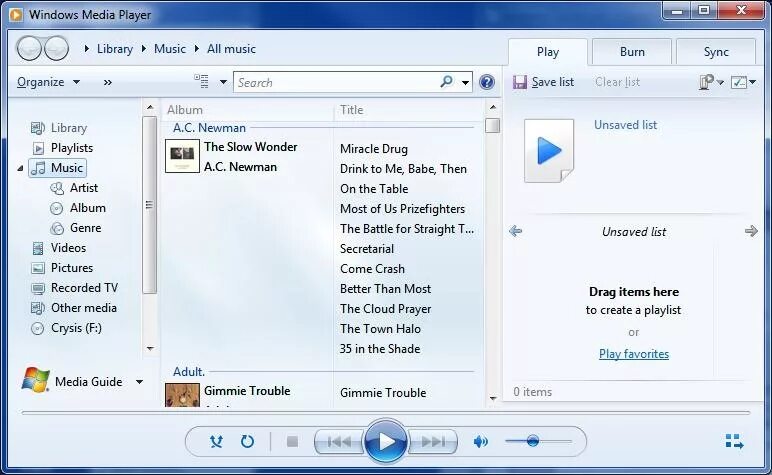
Task: Toggle shuffle mode
Action: click(216, 441)
